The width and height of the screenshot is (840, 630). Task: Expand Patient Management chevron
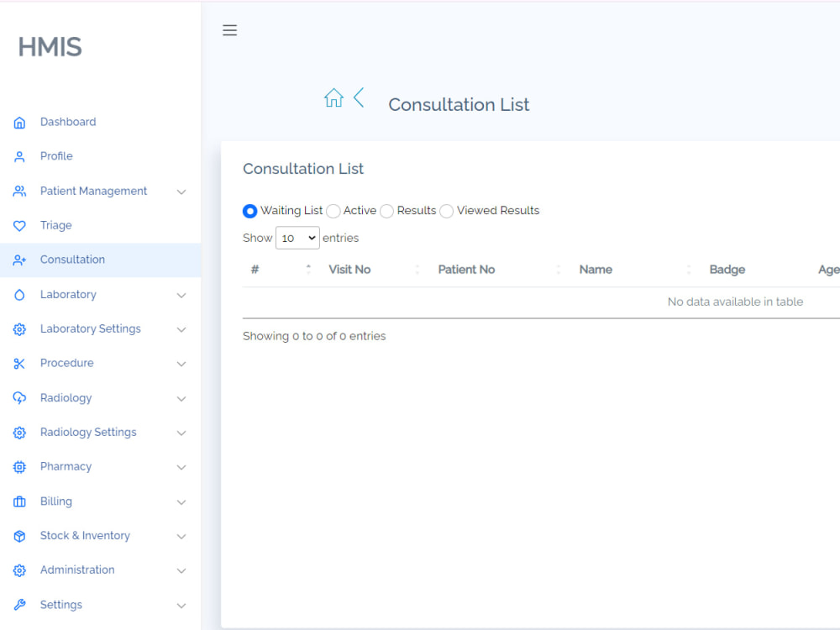(x=181, y=192)
